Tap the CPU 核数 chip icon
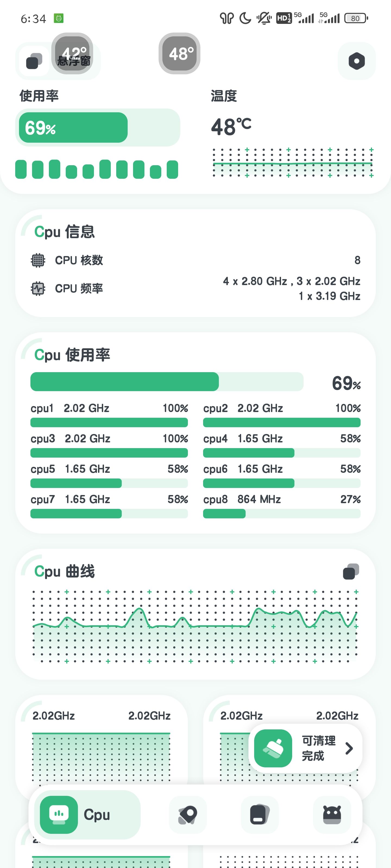The image size is (391, 868). click(x=38, y=260)
